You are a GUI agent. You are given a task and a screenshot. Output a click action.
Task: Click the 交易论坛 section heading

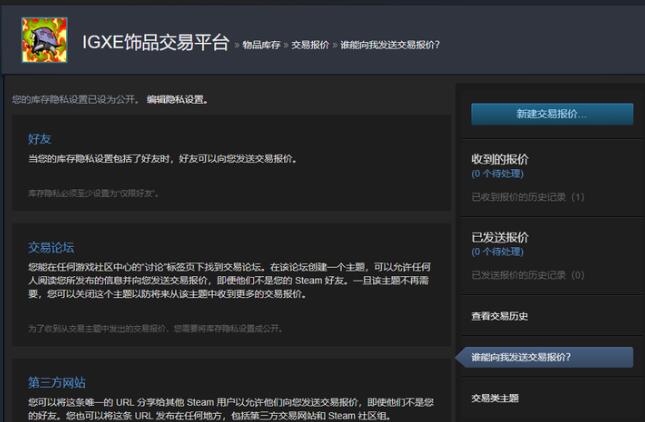[51, 247]
